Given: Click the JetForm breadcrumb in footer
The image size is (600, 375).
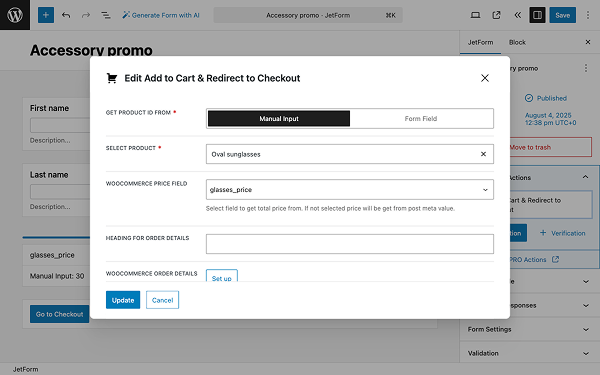Looking at the screenshot, I should click(25, 369).
